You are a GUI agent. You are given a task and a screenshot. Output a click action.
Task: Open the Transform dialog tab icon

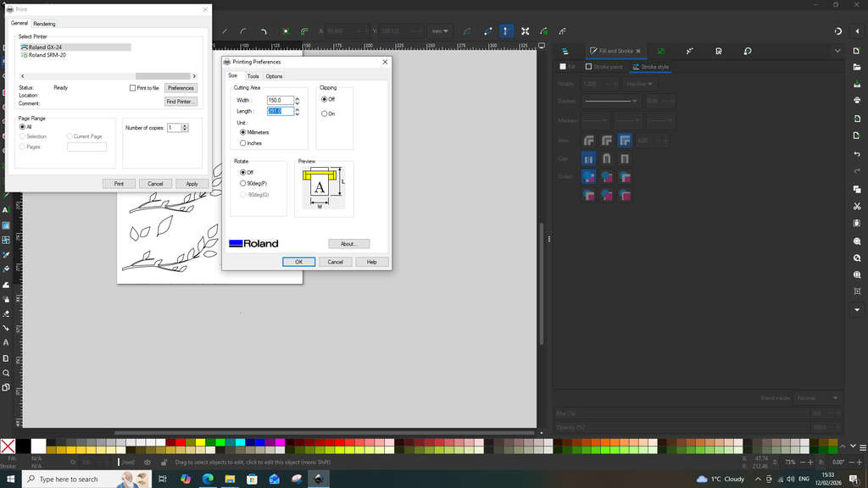click(x=748, y=51)
